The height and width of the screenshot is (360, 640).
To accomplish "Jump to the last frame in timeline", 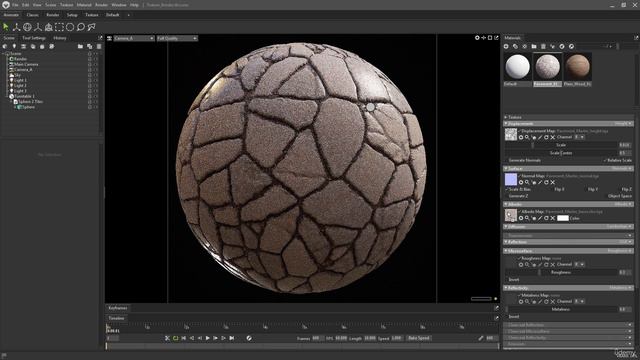I will click(x=232, y=338).
